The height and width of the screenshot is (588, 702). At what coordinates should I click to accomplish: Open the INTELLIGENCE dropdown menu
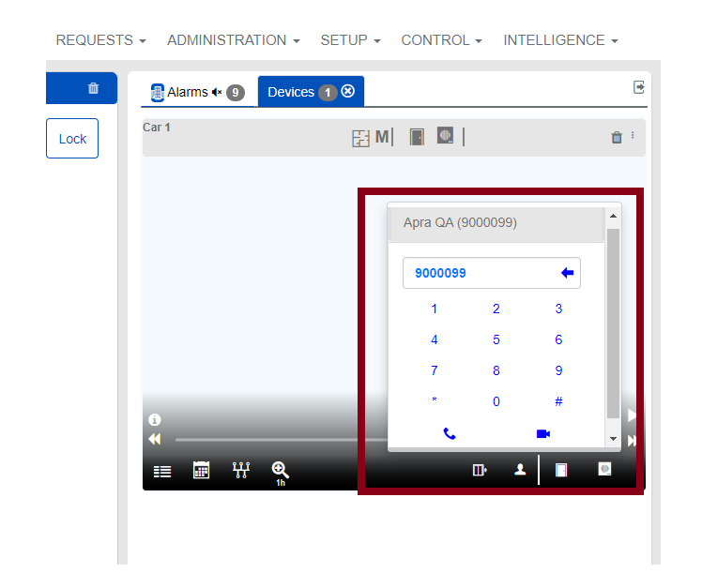click(560, 40)
